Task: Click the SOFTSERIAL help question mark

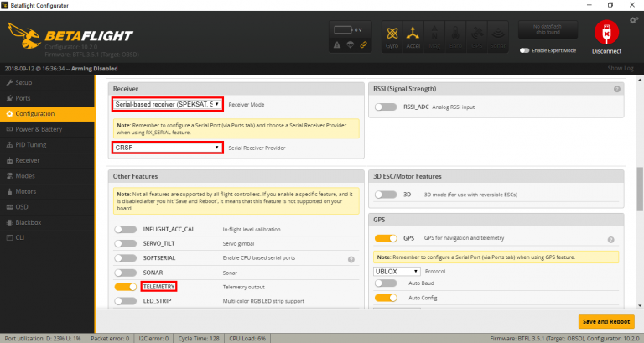Action: [x=350, y=258]
